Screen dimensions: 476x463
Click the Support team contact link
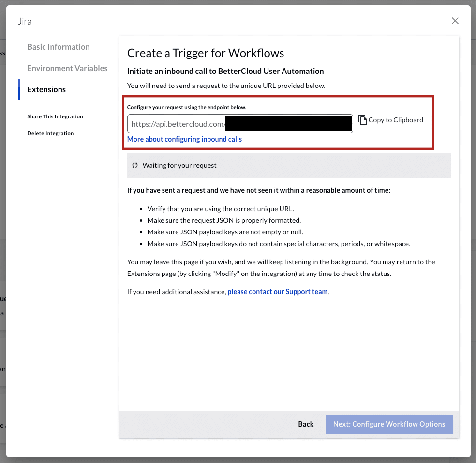[277, 291]
